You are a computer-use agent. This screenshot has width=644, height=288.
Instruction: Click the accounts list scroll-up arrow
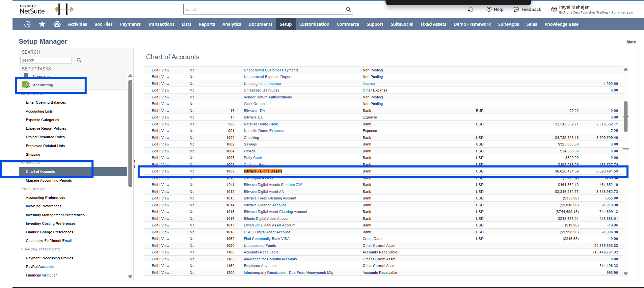tap(626, 69)
